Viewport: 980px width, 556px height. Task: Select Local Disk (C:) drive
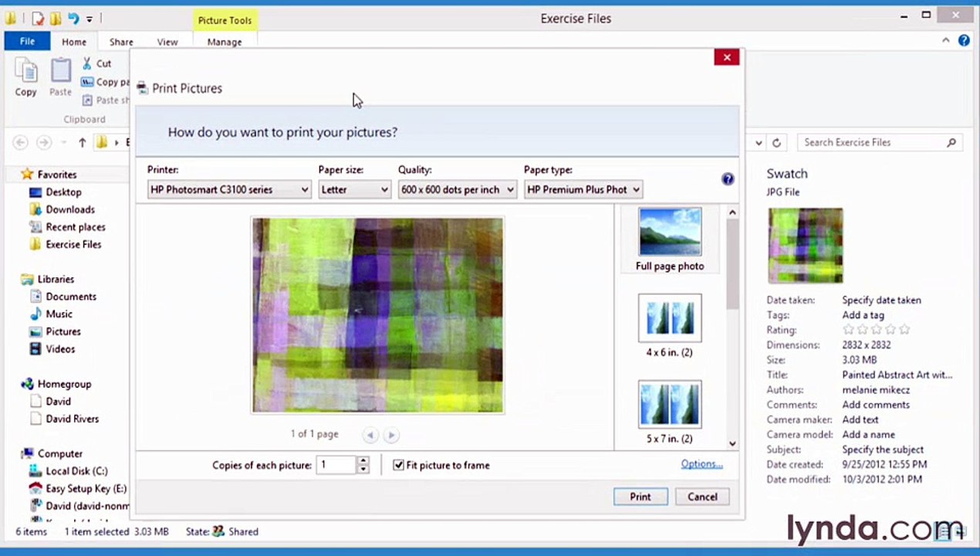click(x=76, y=471)
